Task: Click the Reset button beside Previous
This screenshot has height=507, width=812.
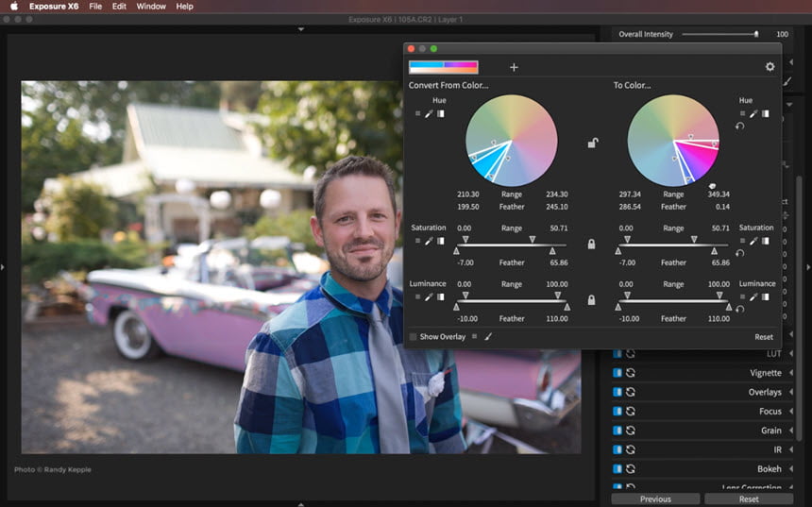Action: click(749, 499)
